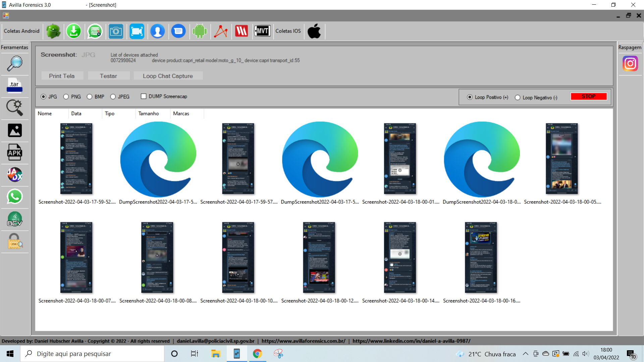Image resolution: width=644 pixels, height=362 pixels.
Task: Open the avillaforensics.com.br link in footer
Action: [303, 341]
